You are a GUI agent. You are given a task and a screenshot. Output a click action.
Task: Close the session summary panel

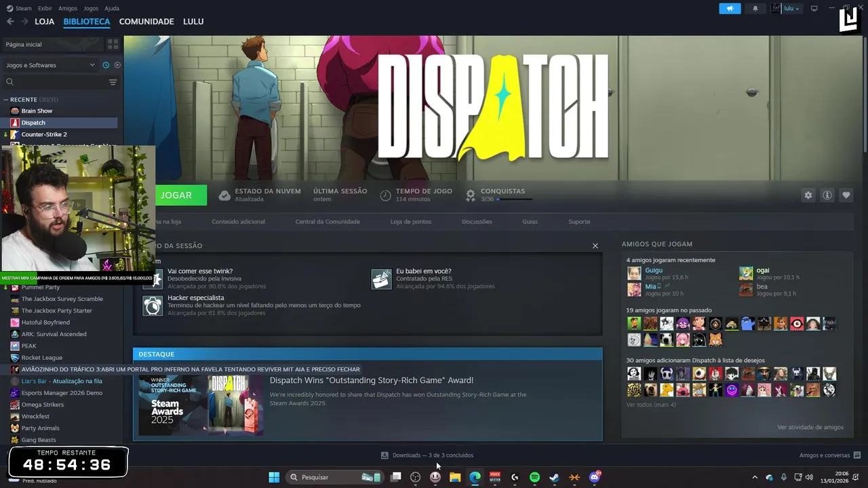595,246
